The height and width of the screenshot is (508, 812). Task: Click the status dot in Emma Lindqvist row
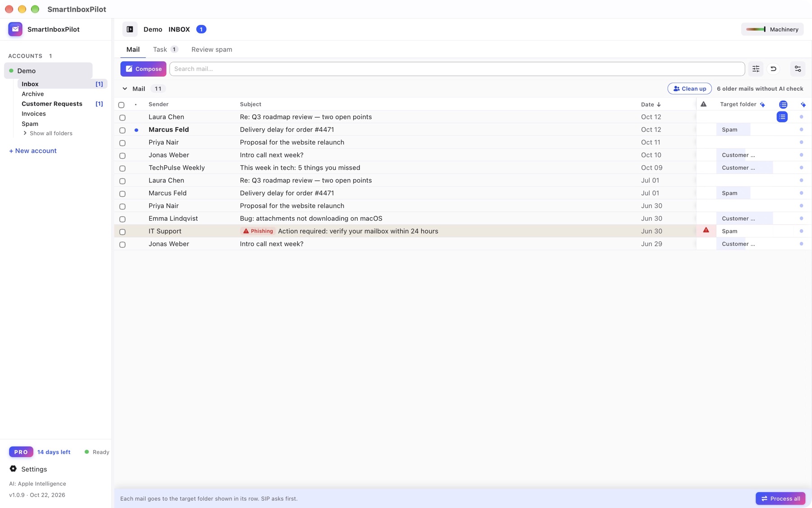pos(801,219)
